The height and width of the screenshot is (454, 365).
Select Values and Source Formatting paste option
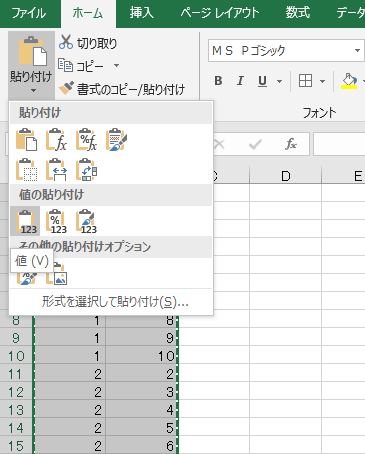click(86, 221)
